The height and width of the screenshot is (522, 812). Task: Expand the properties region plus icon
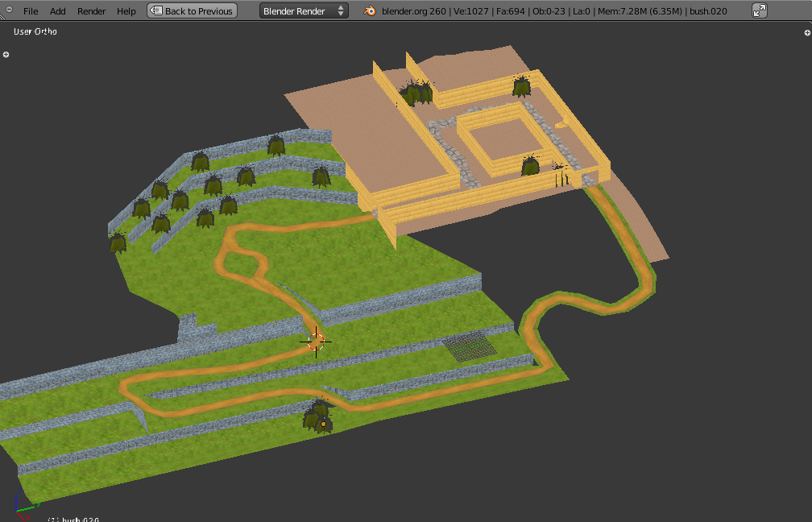click(x=807, y=32)
